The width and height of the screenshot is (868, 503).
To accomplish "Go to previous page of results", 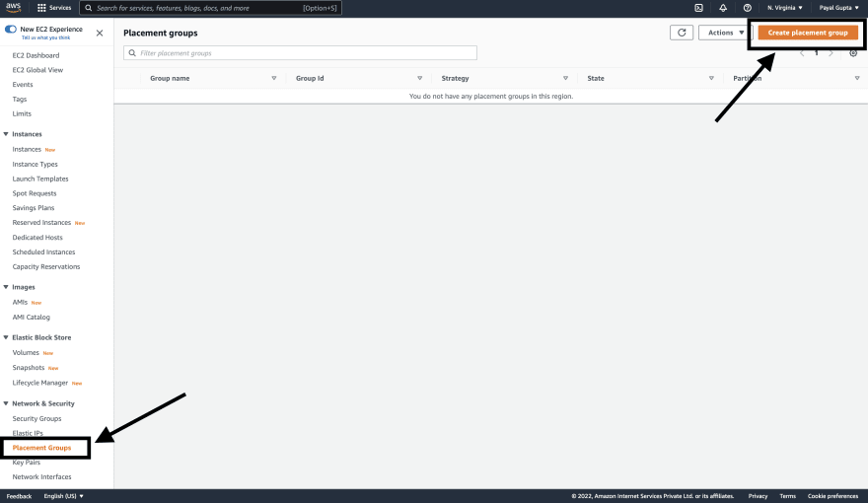I will 802,53.
